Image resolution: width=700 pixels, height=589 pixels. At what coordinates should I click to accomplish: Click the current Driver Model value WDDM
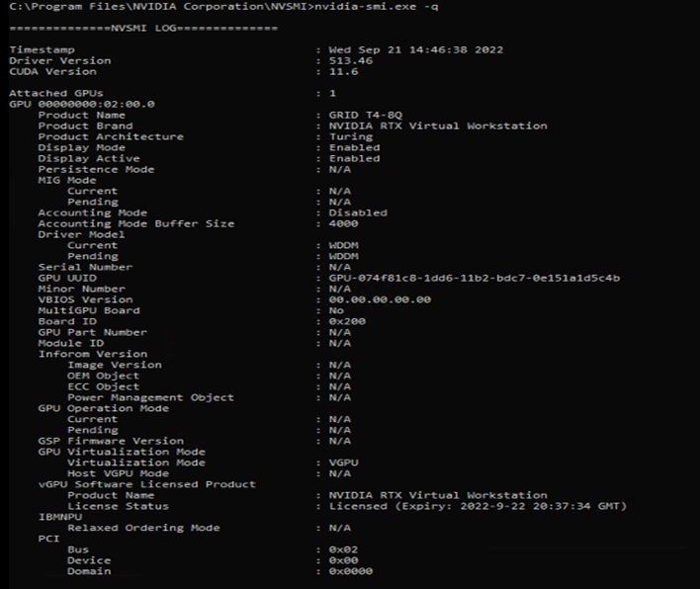point(344,245)
